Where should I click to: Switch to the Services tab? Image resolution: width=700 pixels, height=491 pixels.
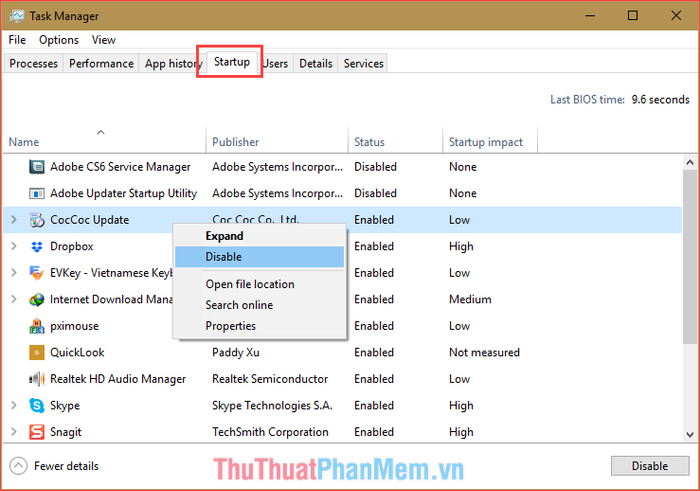click(363, 63)
